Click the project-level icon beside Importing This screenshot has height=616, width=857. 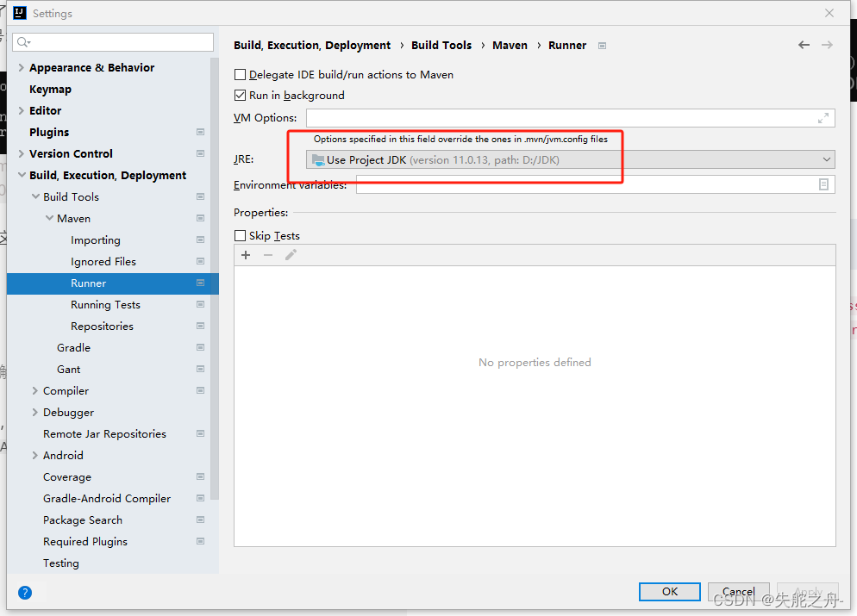click(201, 240)
